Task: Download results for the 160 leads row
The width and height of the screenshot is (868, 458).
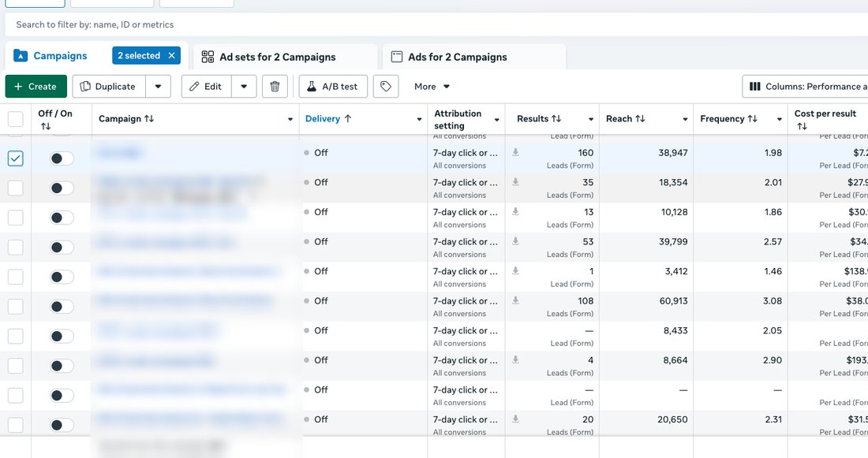Action: tap(515, 152)
